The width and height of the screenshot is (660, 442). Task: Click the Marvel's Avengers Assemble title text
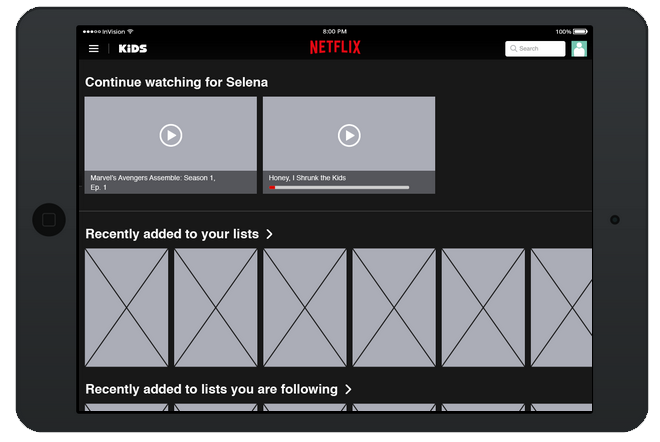pyautogui.click(x=153, y=182)
